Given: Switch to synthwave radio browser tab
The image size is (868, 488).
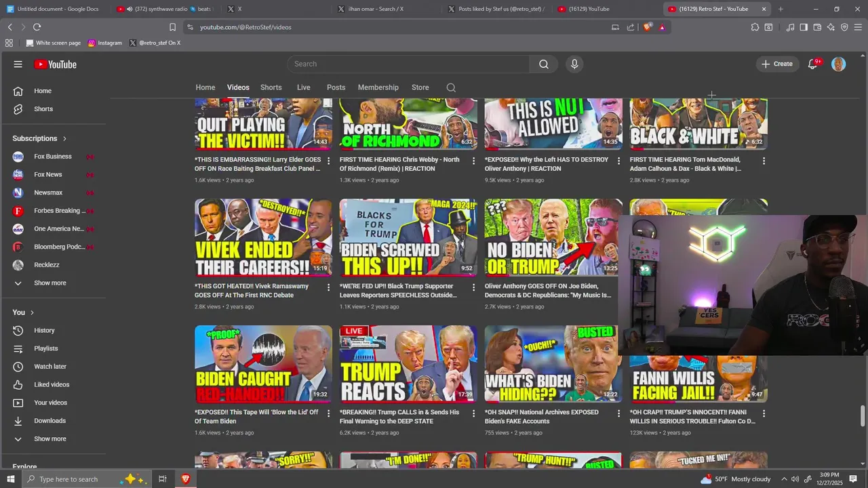Looking at the screenshot, I should (x=165, y=9).
